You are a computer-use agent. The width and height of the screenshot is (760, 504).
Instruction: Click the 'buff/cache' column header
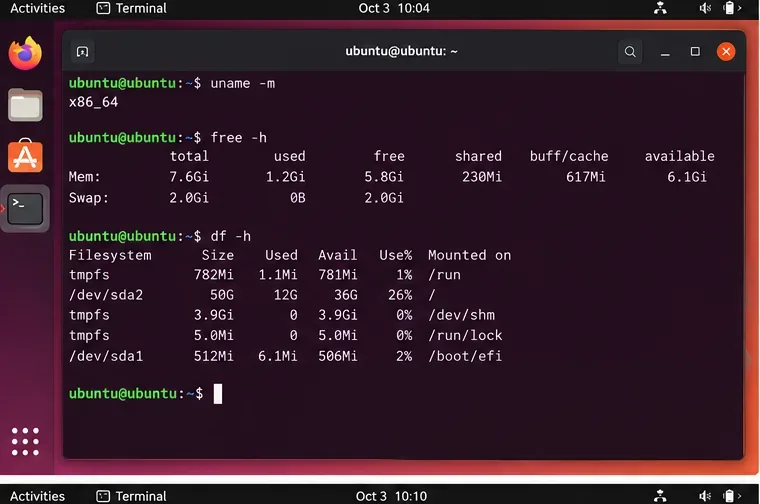tap(569, 156)
